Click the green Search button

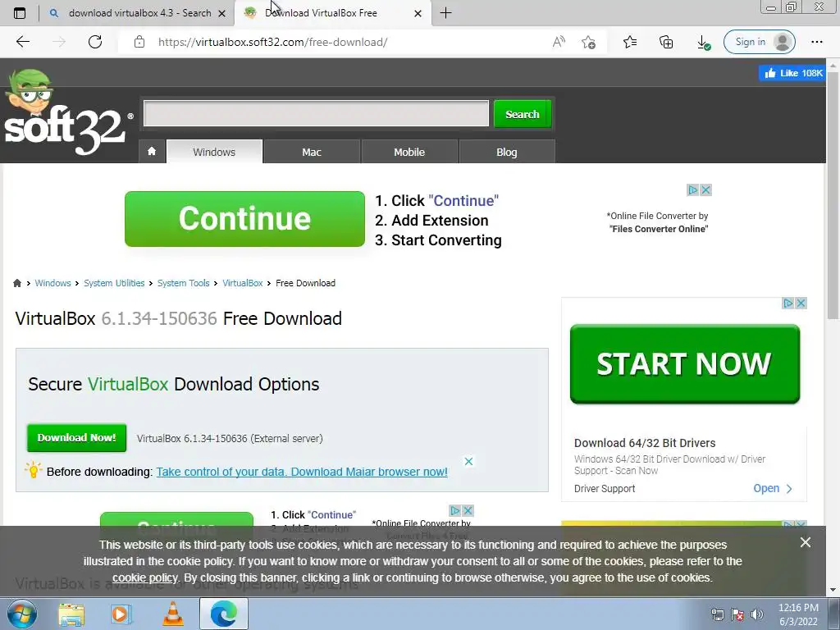[x=523, y=113]
